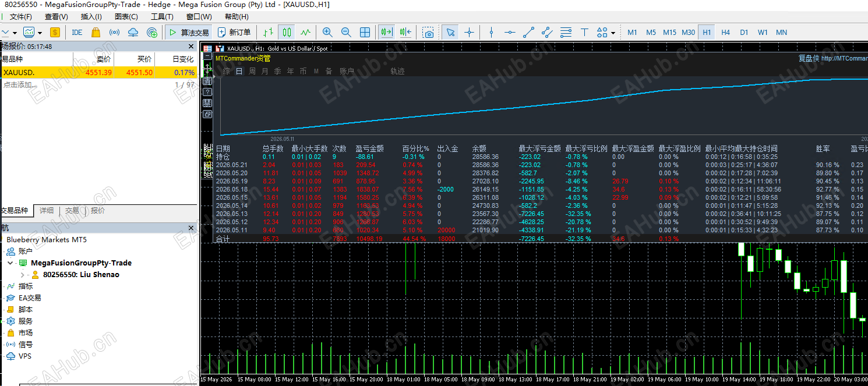
Task: Toggle chart shift from right border
Action: (406, 33)
